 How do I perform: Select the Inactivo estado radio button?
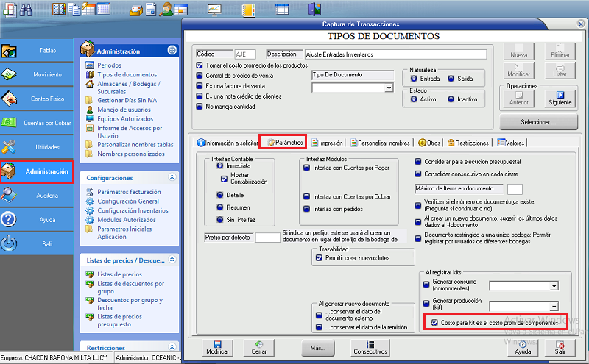tap(452, 99)
